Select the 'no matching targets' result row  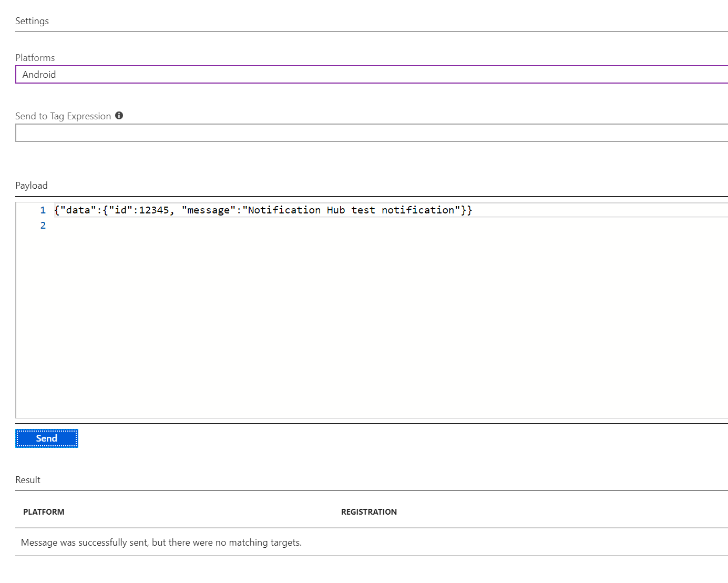[161, 542]
